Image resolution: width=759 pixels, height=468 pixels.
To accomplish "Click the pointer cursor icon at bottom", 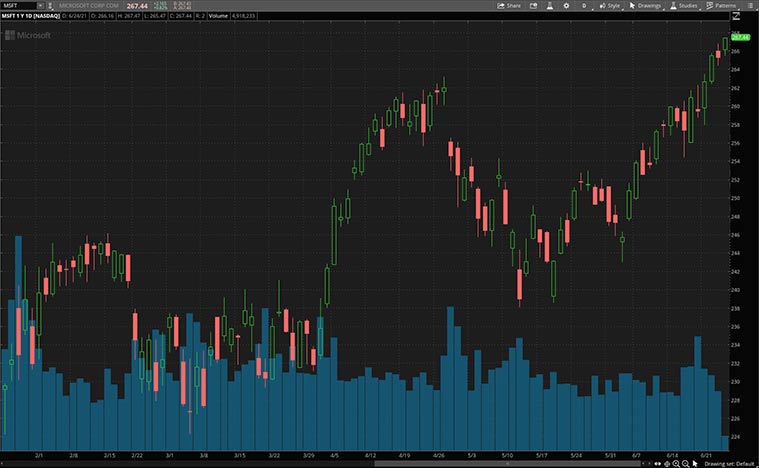I will point(695,464).
